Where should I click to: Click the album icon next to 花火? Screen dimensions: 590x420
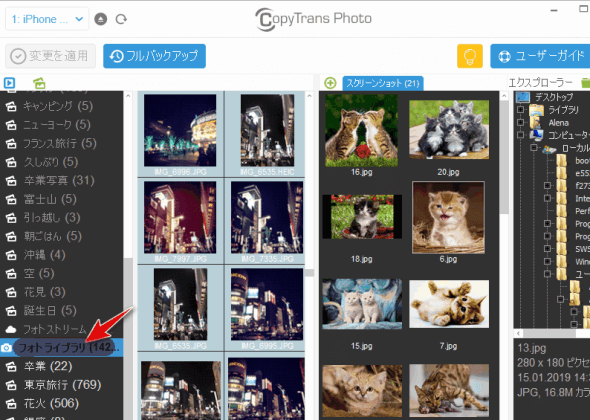[11, 404]
